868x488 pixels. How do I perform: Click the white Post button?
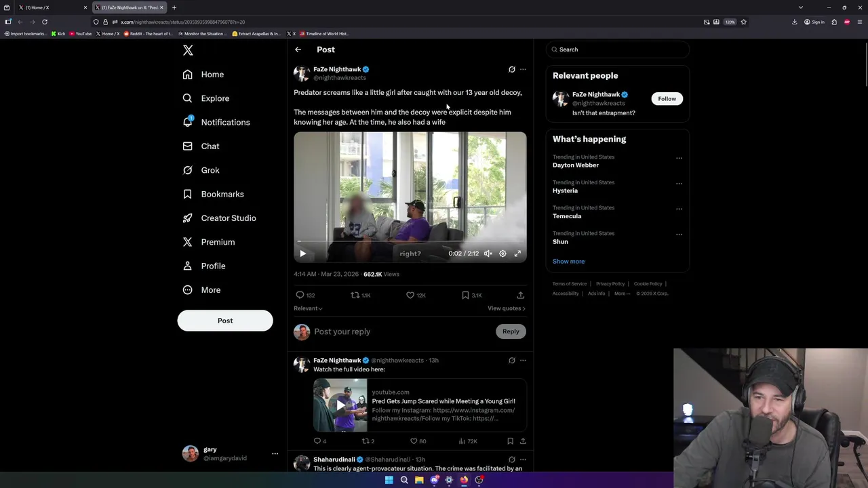pyautogui.click(x=225, y=321)
